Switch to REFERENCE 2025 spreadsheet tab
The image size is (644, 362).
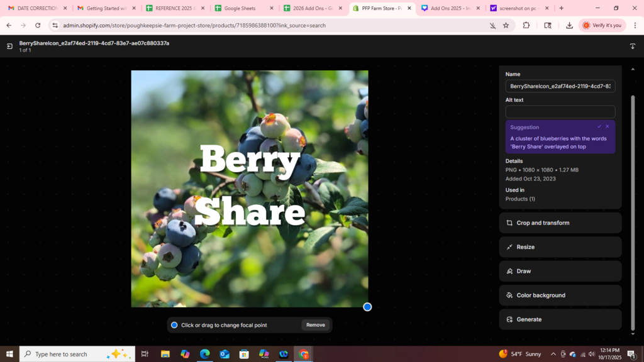pyautogui.click(x=176, y=8)
